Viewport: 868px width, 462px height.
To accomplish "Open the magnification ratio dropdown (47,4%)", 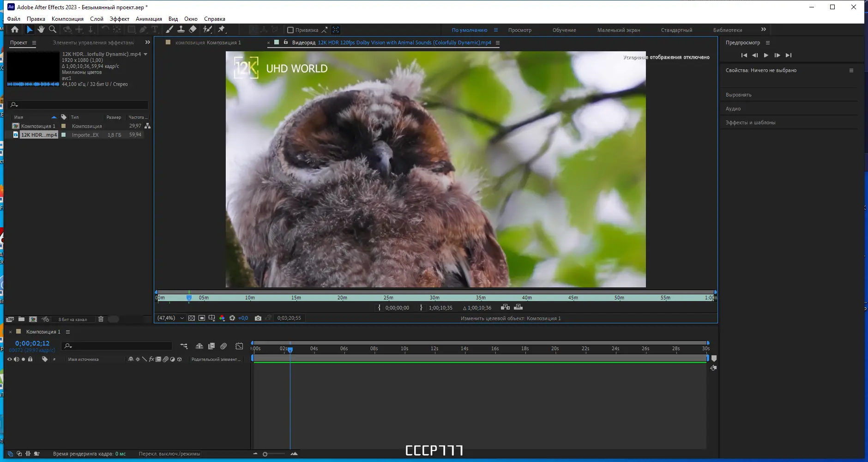I will coord(182,318).
